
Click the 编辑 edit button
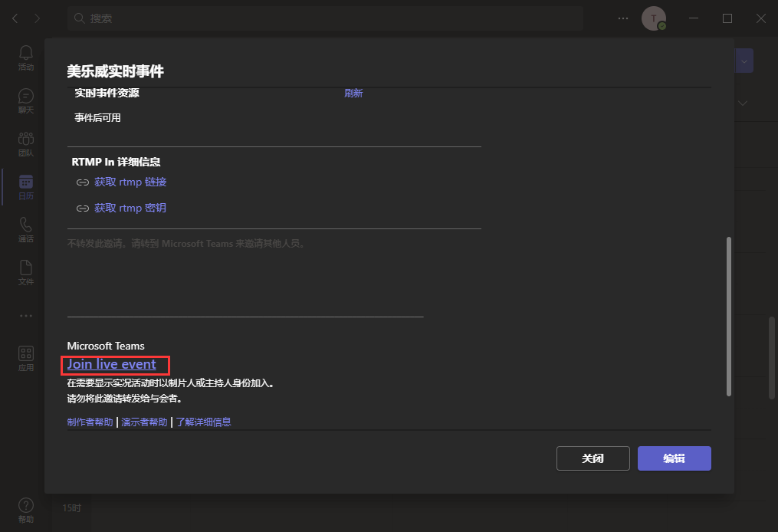tap(675, 458)
